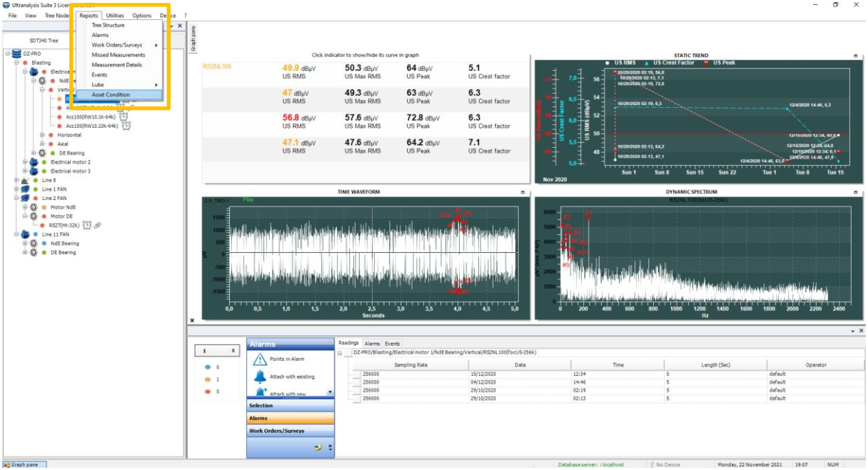The image size is (868, 470).
Task: Click the DZ-PRO database icon in tree
Action: 16,54
